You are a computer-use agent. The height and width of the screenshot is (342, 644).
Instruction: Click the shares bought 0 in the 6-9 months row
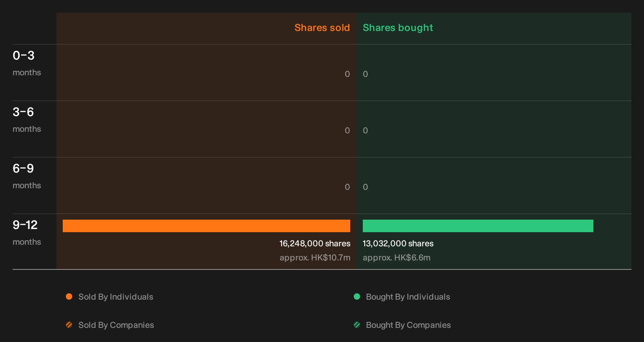click(x=366, y=187)
